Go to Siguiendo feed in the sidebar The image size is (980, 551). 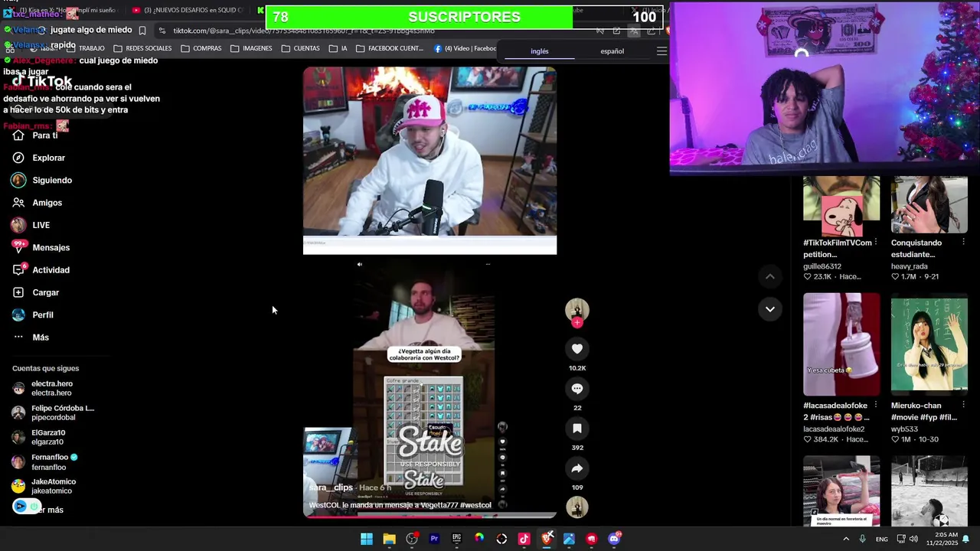41,180
